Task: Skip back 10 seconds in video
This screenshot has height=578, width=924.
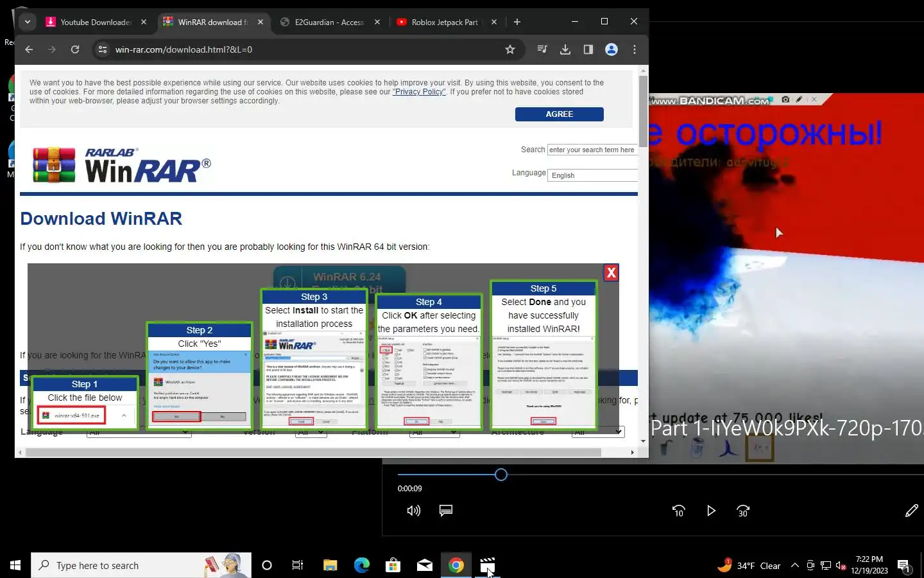Action: coord(679,511)
